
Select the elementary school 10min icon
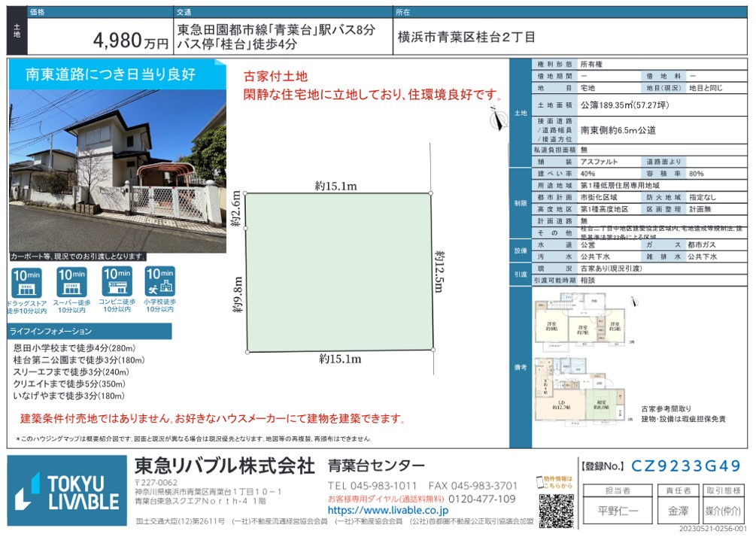point(159,282)
